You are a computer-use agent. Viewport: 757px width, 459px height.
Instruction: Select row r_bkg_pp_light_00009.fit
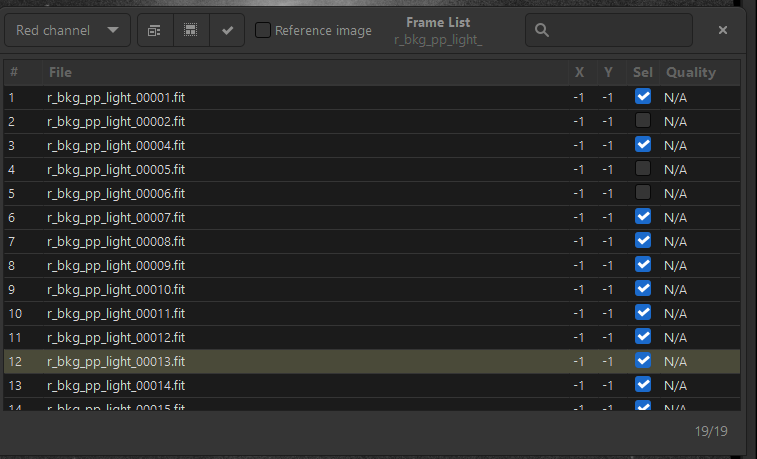pyautogui.click(x=116, y=265)
